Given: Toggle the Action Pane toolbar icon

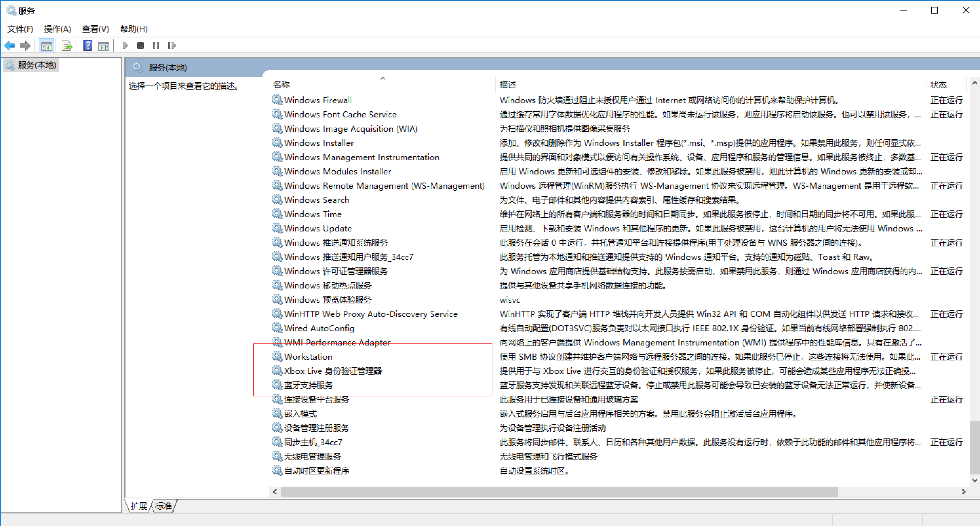Looking at the screenshot, I should pyautogui.click(x=103, y=46).
